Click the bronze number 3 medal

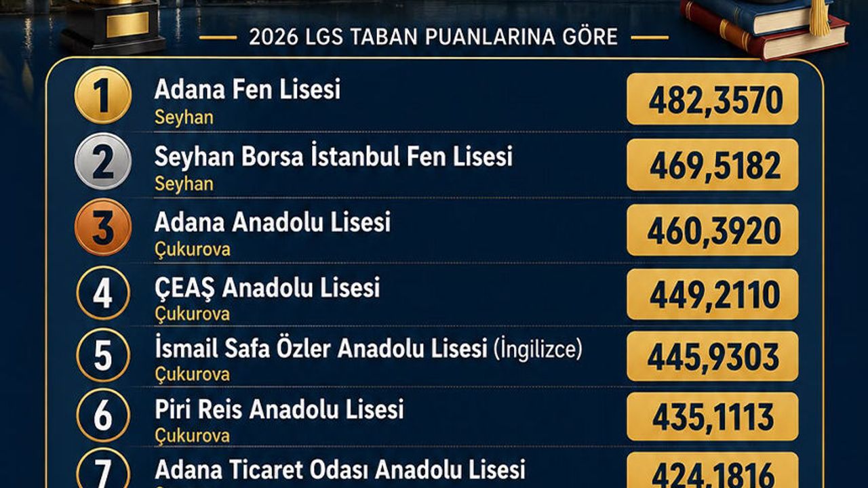[103, 227]
